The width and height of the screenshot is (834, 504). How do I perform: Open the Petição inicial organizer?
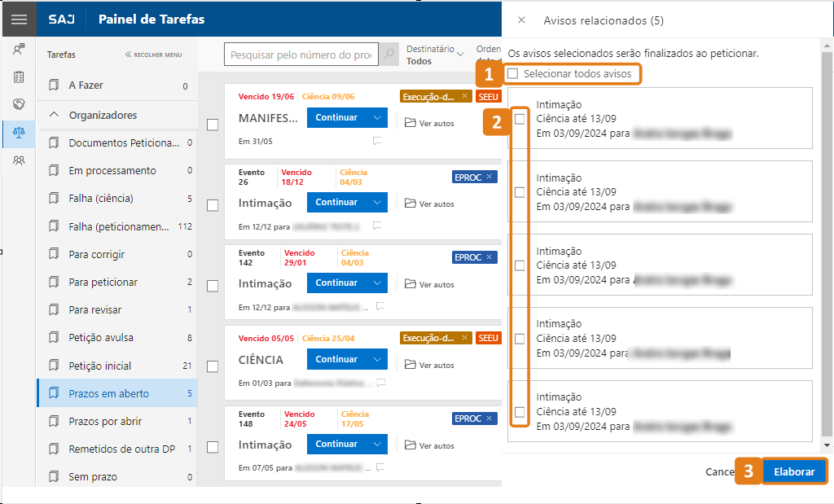pyautogui.click(x=117, y=366)
